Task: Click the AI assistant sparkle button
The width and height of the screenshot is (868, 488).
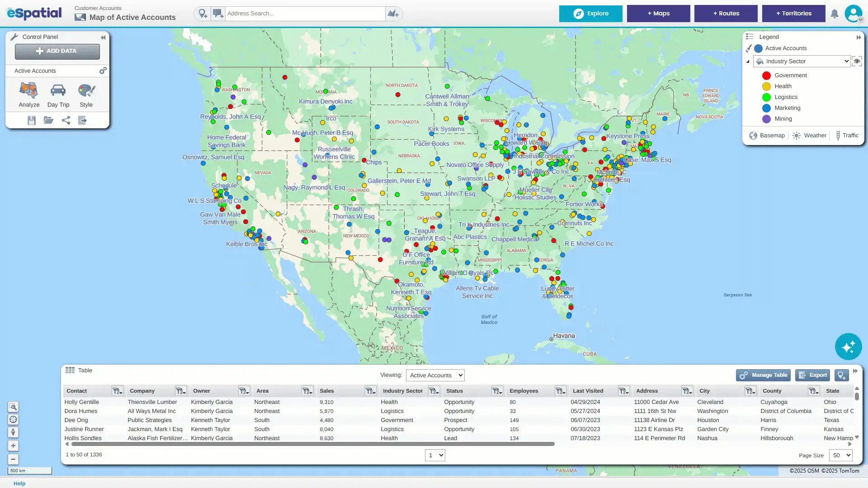Action: coord(848,347)
